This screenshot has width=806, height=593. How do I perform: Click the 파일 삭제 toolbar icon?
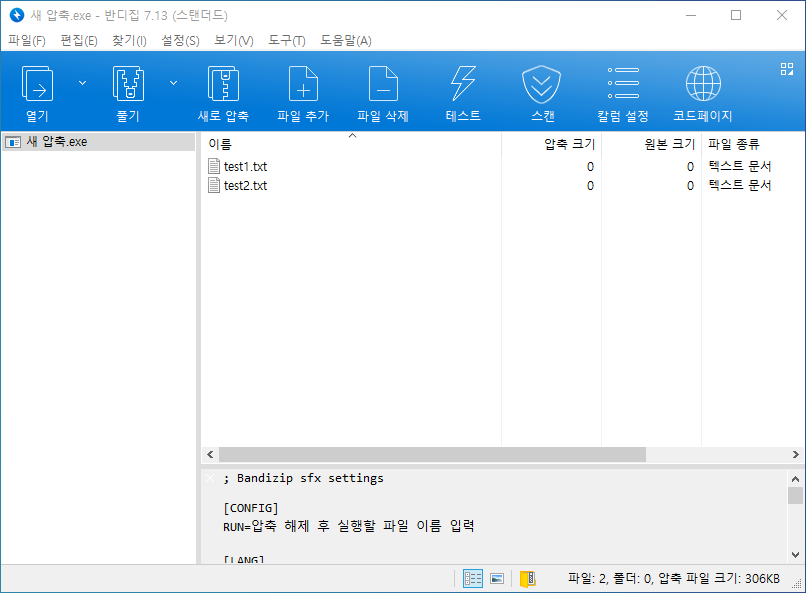[383, 84]
